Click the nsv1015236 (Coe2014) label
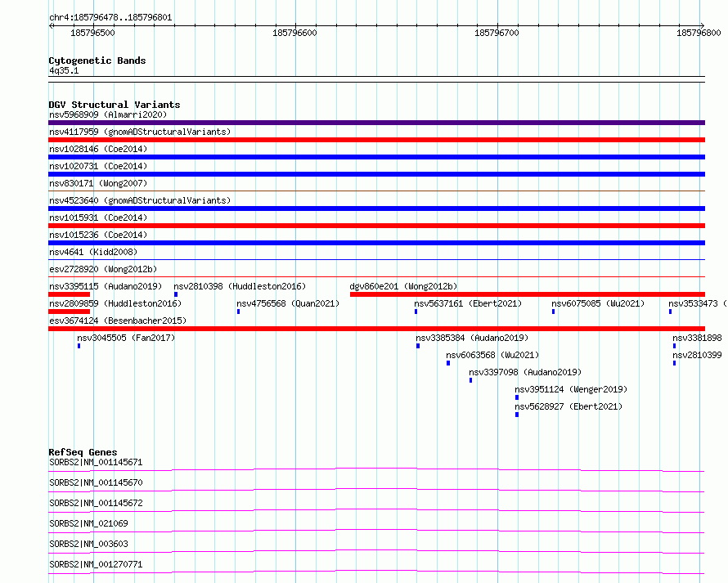Screen dimensions: 728x583 coord(98,235)
